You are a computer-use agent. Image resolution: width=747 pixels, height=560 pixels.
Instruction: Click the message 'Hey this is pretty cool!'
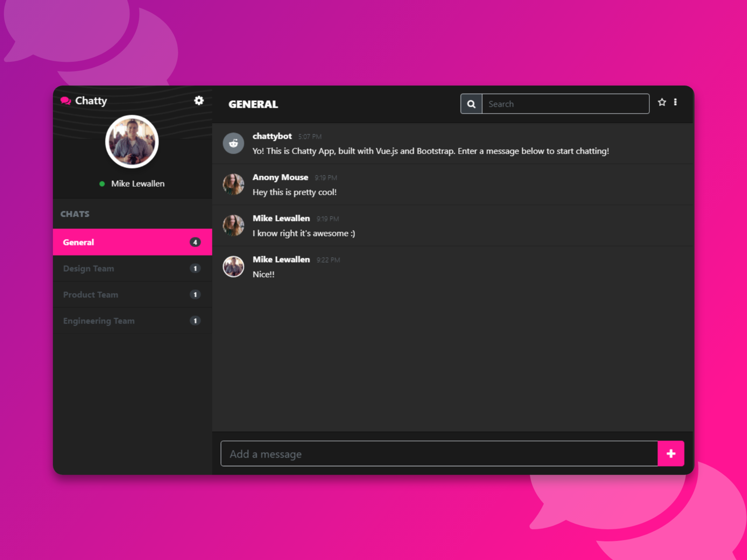(295, 192)
